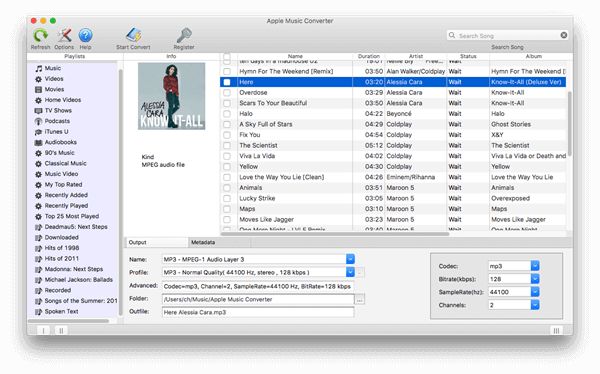
Task: Check the A Sky Full of Stars checkbox
Action: [x=227, y=124]
